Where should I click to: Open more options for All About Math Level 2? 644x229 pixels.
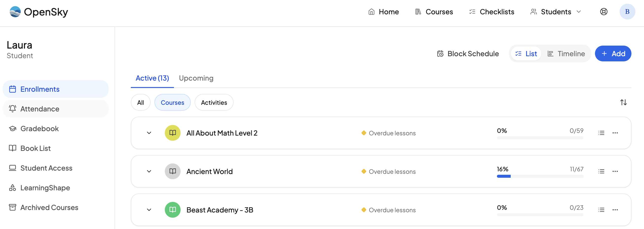(615, 133)
